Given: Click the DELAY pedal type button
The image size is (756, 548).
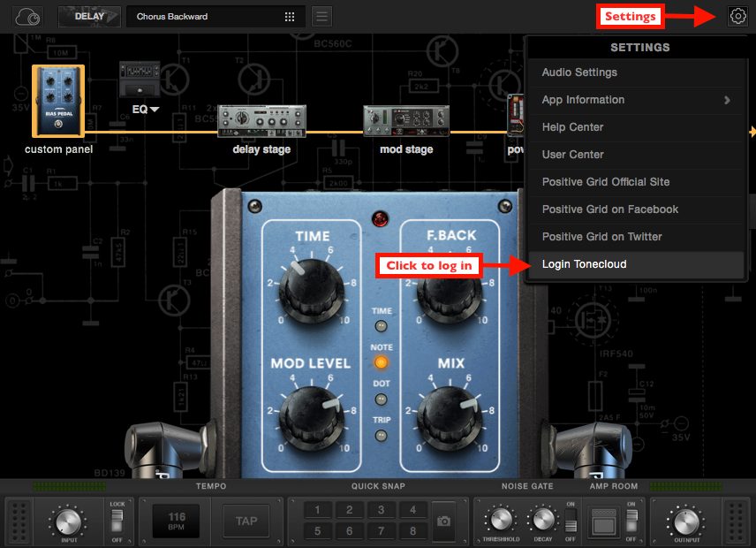Looking at the screenshot, I should coord(89,16).
